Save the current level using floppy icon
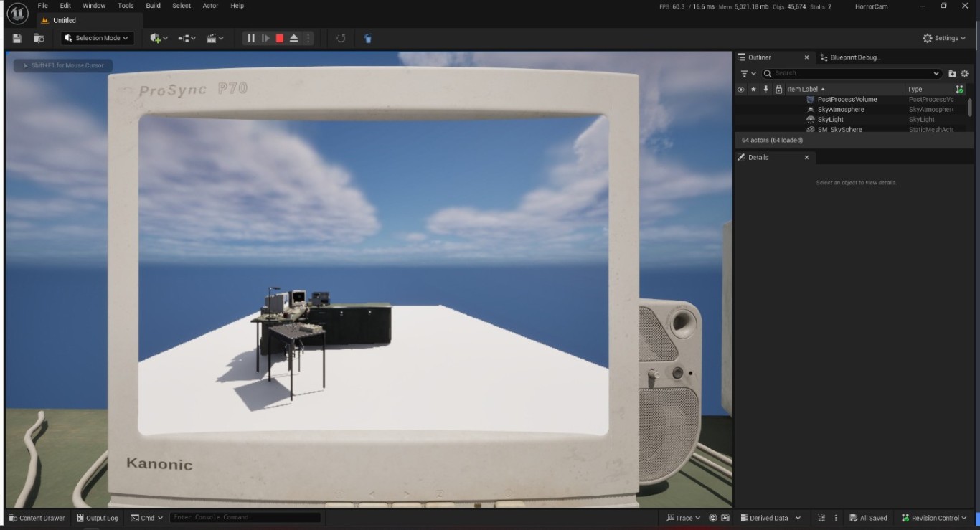 (17, 39)
